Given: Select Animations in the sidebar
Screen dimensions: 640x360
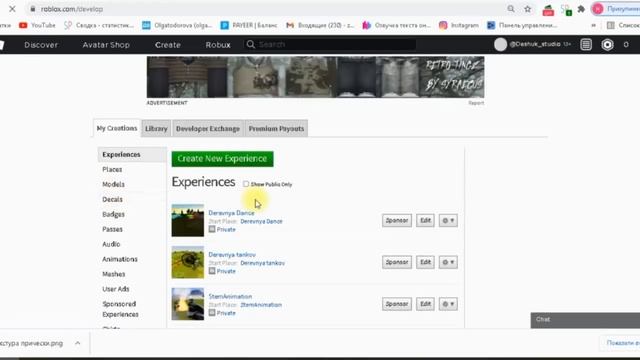Looking at the screenshot, I should tap(120, 259).
